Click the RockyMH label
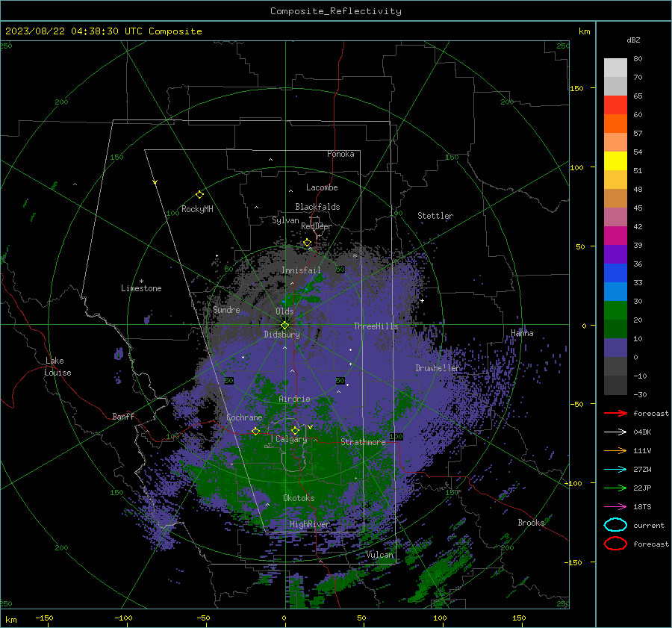The height and width of the screenshot is (628, 672). click(197, 209)
